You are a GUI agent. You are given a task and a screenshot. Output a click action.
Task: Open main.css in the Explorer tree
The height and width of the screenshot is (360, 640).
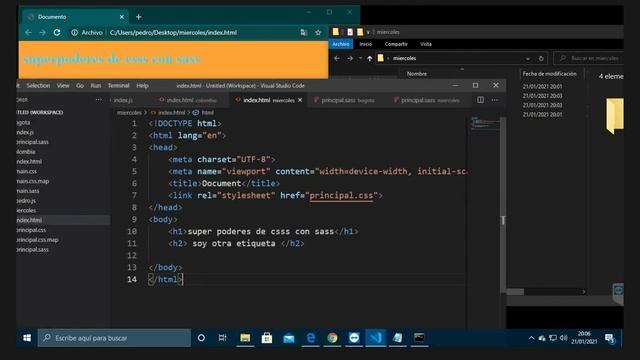27,171
